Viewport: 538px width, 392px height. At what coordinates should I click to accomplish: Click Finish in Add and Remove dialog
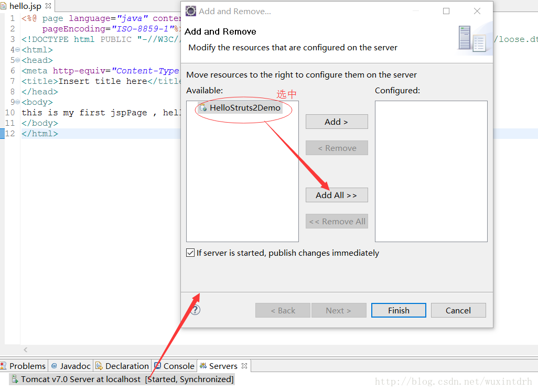[399, 310]
